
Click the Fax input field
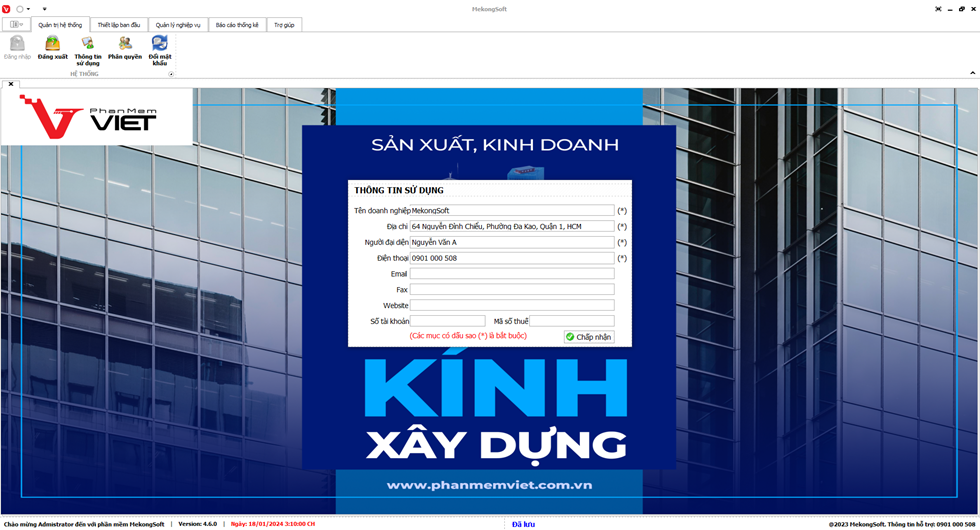coord(512,289)
